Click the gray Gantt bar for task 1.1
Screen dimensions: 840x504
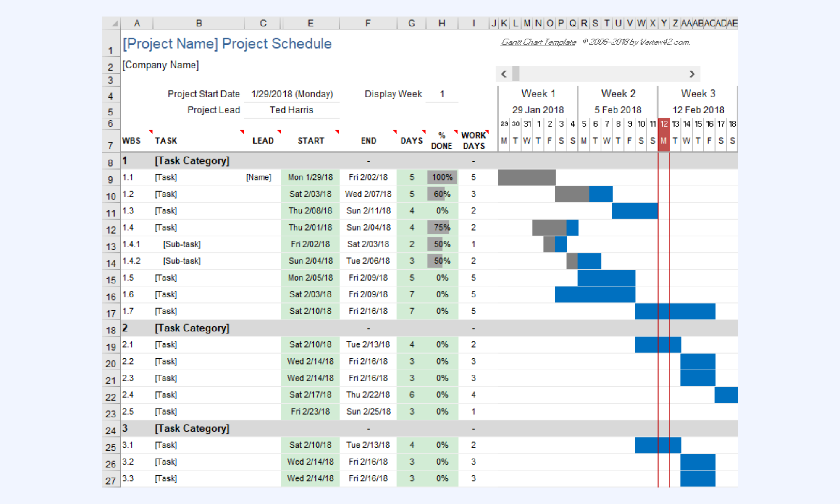coord(527,177)
